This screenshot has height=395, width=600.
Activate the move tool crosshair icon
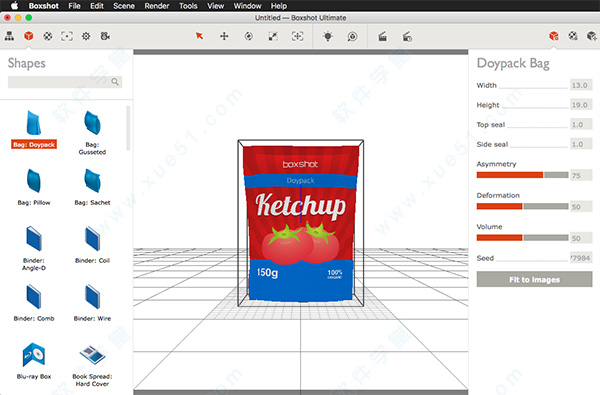pos(224,36)
